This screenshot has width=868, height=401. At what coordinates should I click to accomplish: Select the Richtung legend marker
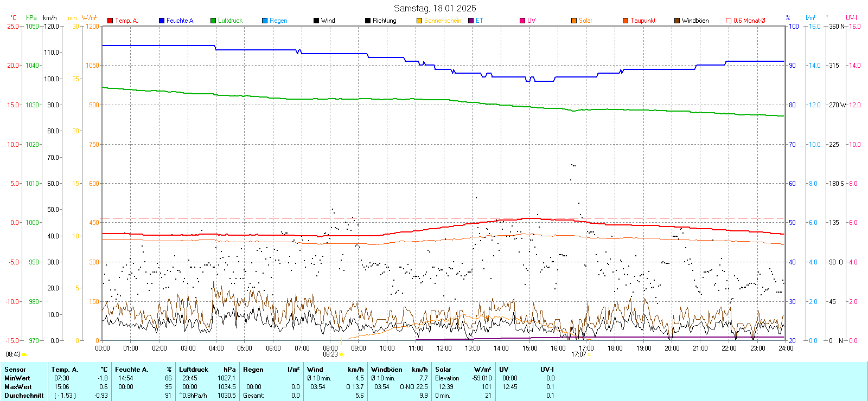point(368,21)
